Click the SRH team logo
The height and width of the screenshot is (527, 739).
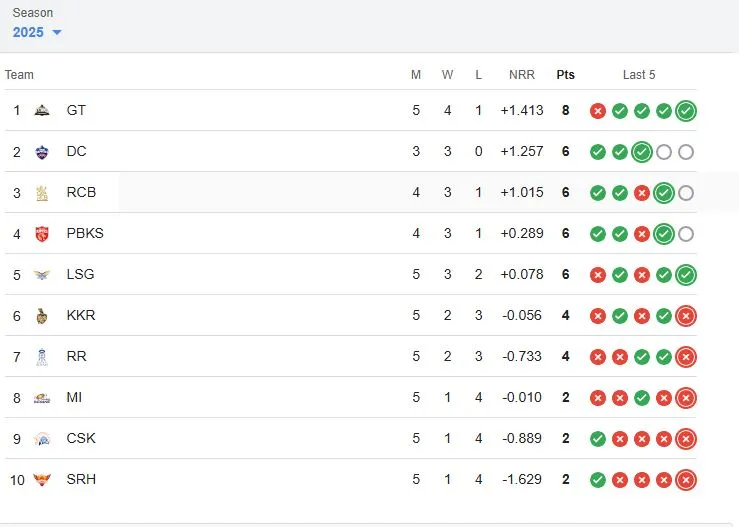[x=42, y=479]
